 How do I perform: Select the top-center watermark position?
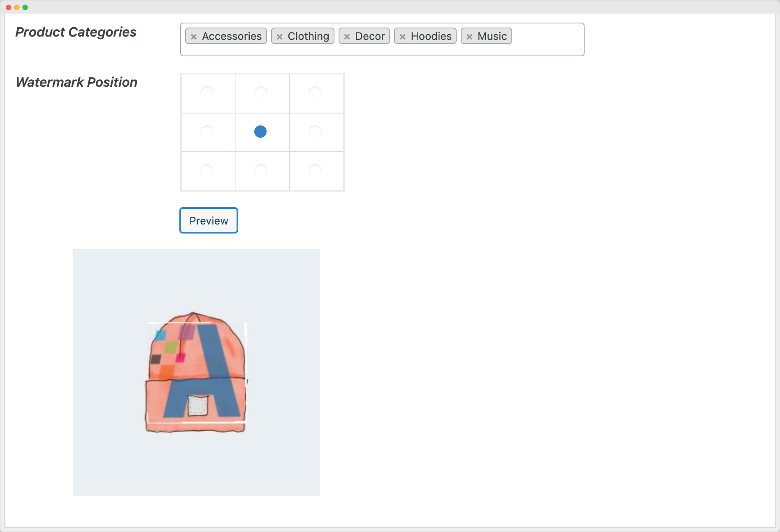(262, 93)
